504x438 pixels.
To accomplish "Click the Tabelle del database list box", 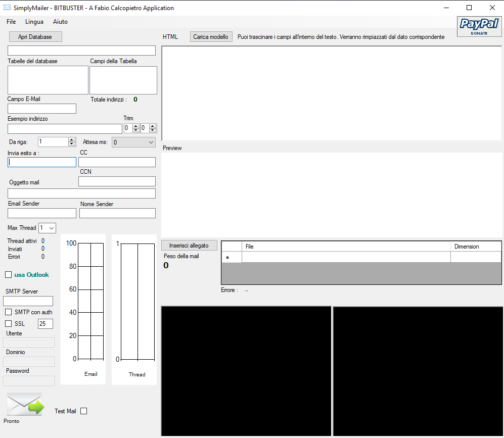I will pos(48,80).
